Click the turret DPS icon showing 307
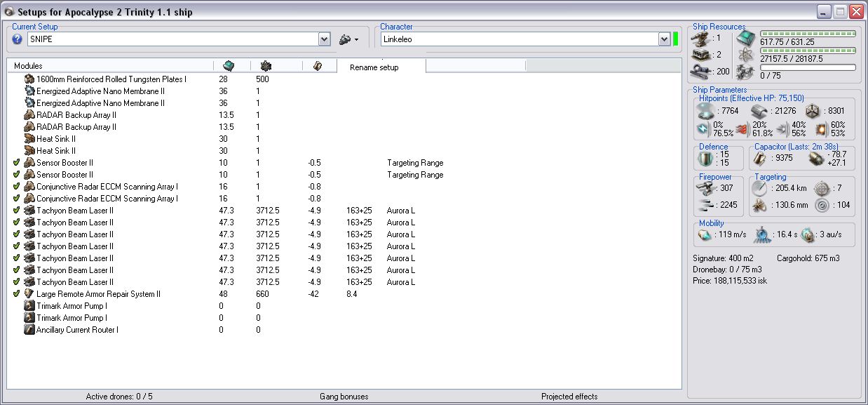 (x=706, y=187)
